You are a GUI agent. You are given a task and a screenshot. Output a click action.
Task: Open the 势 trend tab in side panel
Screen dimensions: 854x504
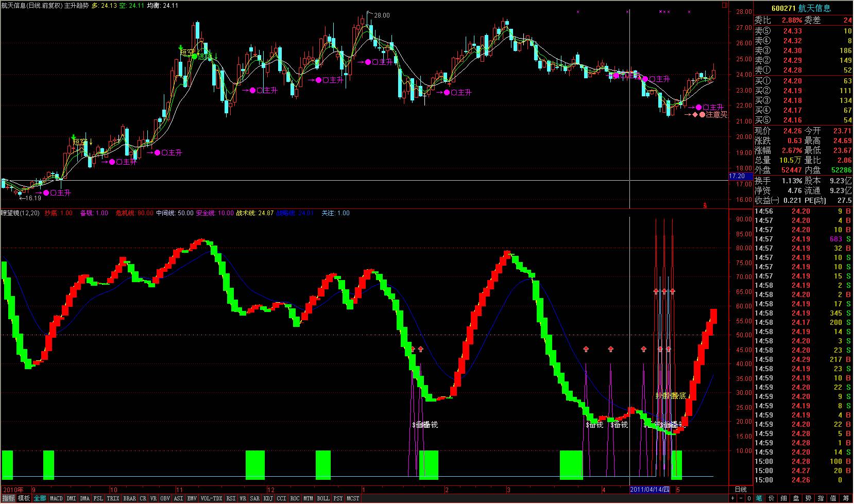pos(809,498)
